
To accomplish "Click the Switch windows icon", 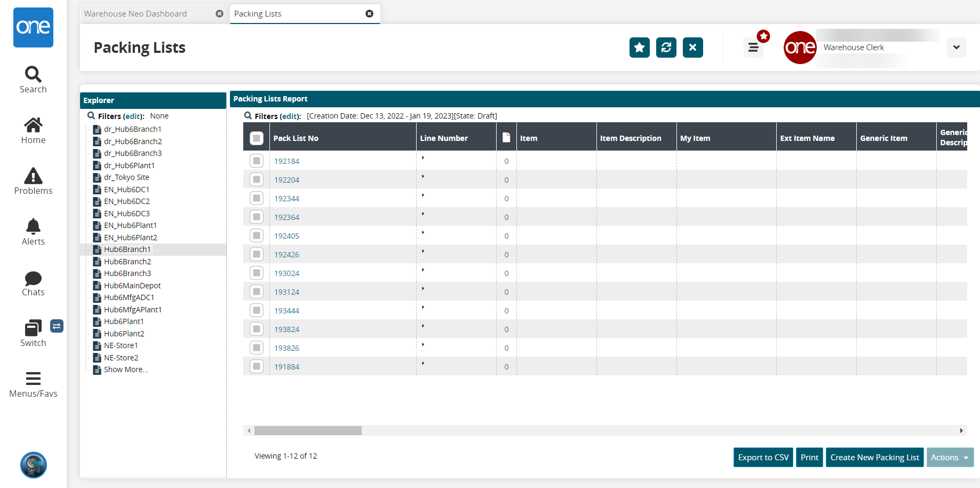I will coord(33,328).
